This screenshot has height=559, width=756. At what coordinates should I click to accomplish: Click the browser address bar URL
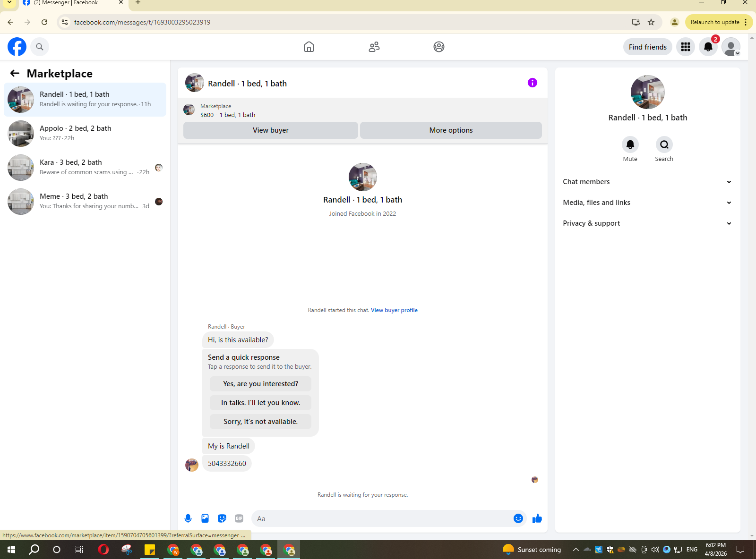pyautogui.click(x=142, y=22)
